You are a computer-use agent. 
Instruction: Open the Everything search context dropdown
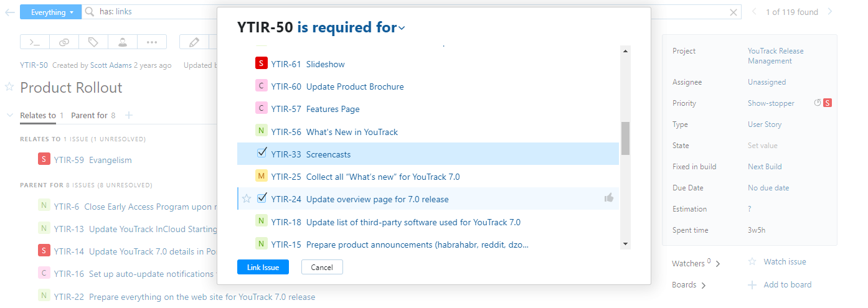click(50, 12)
